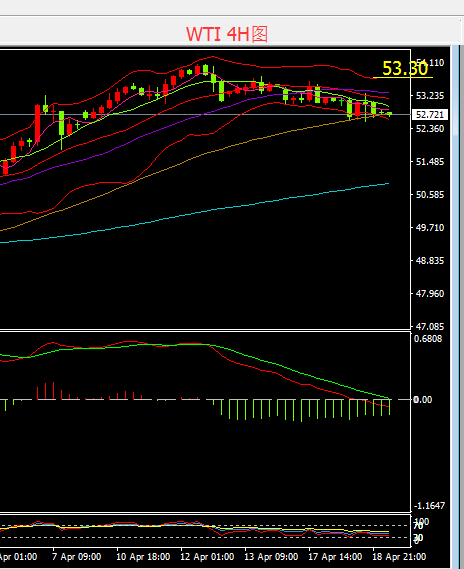Click the MACD upper value 0.6808
The image size is (464, 569).
pos(428,339)
